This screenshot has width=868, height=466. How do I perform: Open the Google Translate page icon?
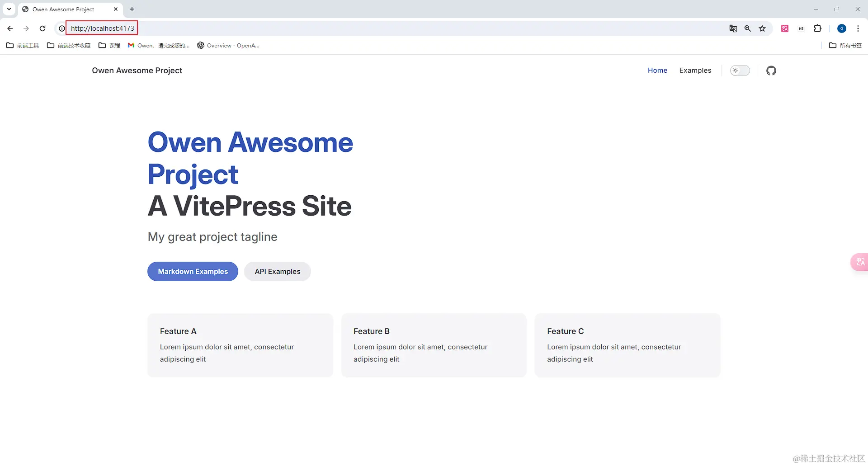733,28
